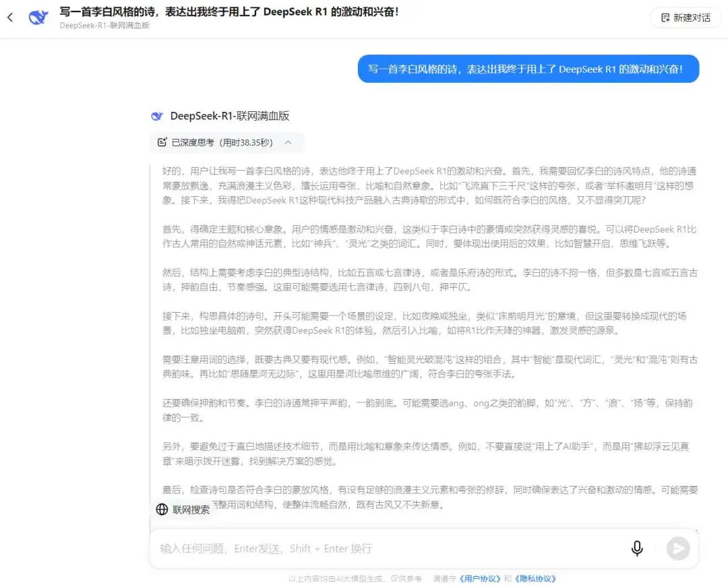Click the DeepSeek-R1-联网满血版 response heading
Viewport: 728px width, 585px height.
pyautogui.click(x=229, y=116)
